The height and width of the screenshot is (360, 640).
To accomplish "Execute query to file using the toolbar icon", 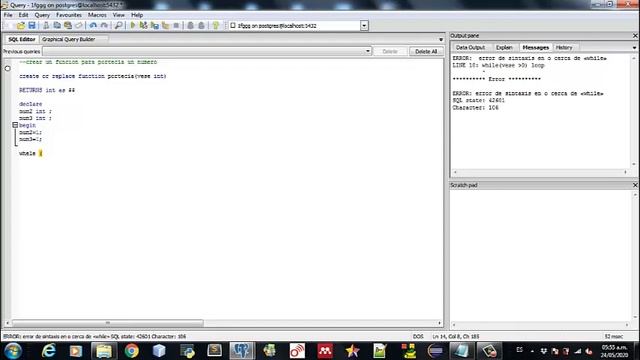I will (154, 26).
